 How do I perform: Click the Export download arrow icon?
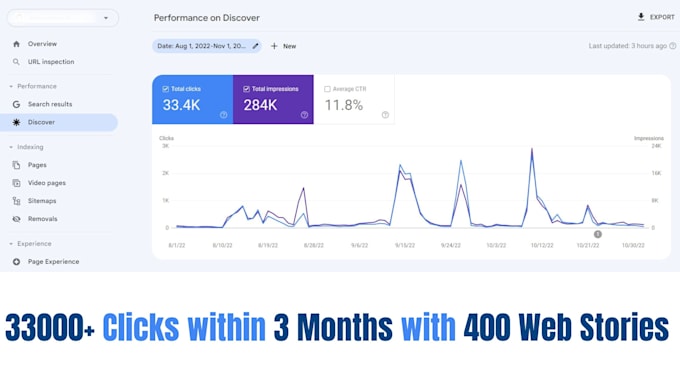point(641,17)
